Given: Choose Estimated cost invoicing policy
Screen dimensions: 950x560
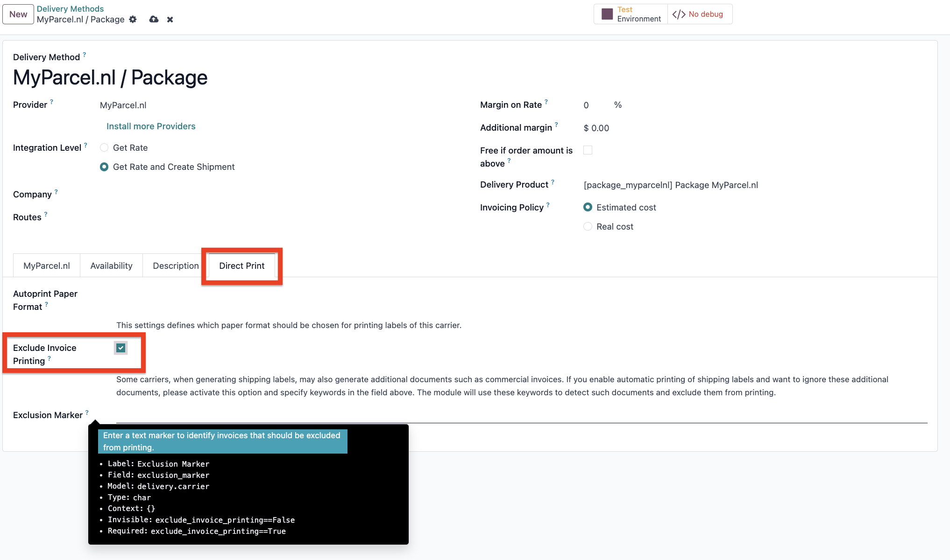Looking at the screenshot, I should coord(588,207).
